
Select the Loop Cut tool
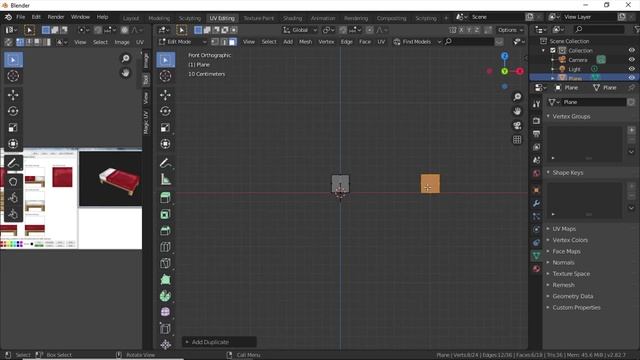point(165,247)
